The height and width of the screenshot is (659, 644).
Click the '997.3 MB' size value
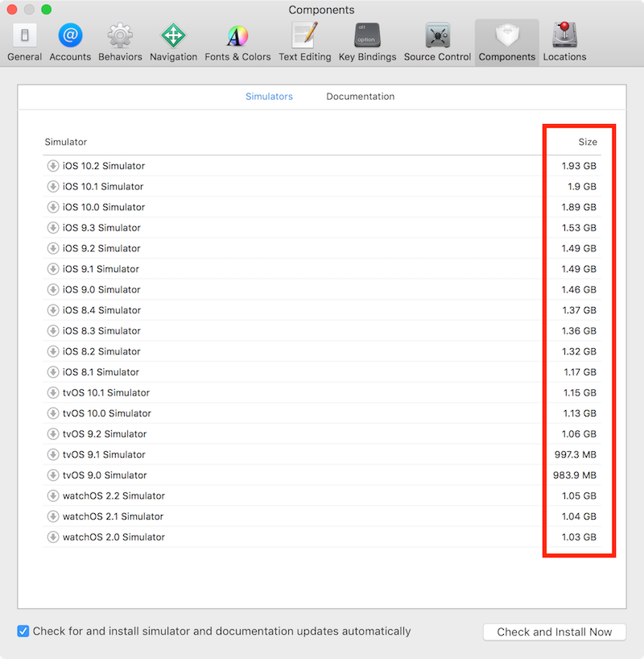point(575,454)
